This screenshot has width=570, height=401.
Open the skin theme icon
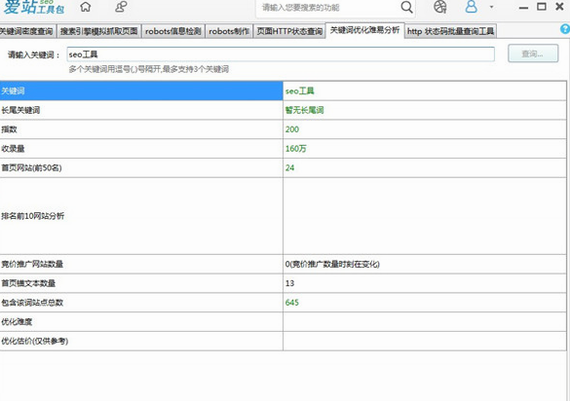[x=440, y=7]
